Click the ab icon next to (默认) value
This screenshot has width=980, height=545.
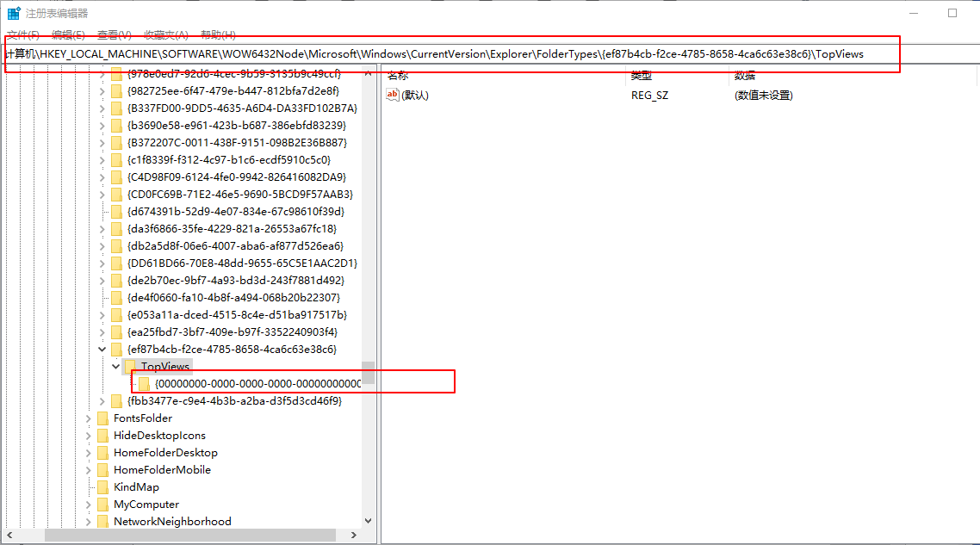[393, 95]
